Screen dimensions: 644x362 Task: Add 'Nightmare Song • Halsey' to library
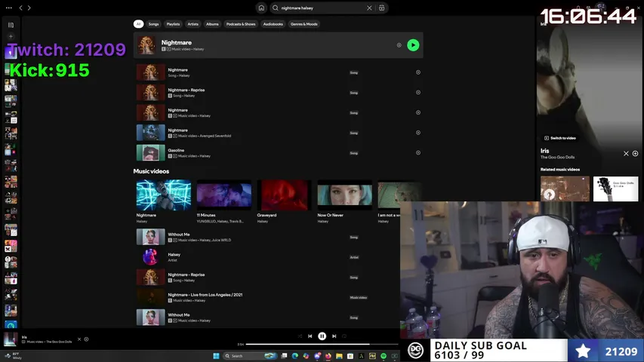[x=418, y=72]
